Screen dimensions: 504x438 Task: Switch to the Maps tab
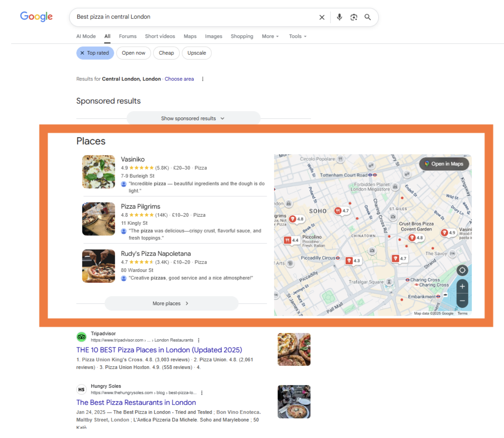pos(190,36)
